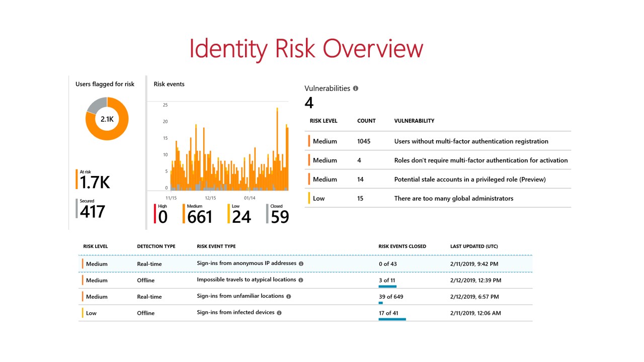Click date 2/11/2019, 9:42 PM
This screenshot has width=644, height=362.
coord(474,264)
